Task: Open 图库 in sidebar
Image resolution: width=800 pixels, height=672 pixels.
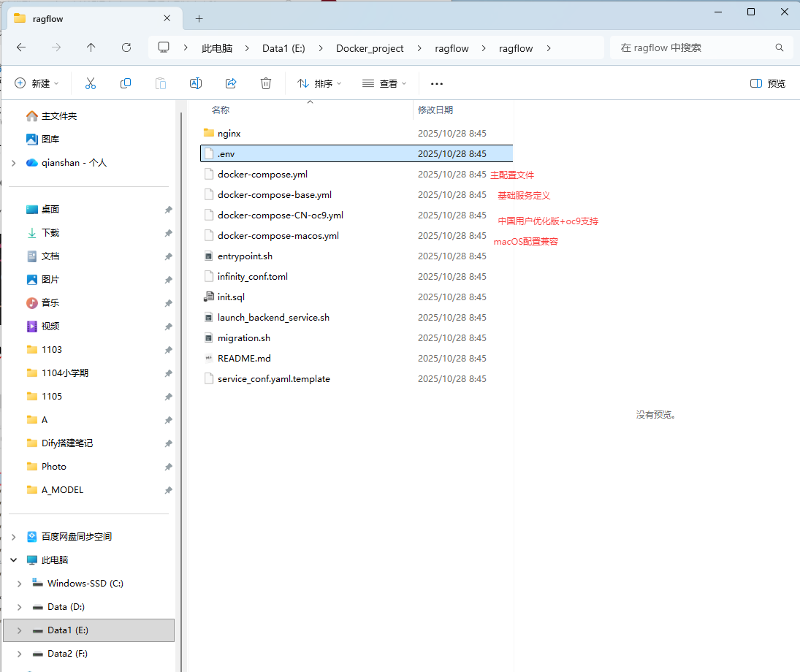Action: 43,140
